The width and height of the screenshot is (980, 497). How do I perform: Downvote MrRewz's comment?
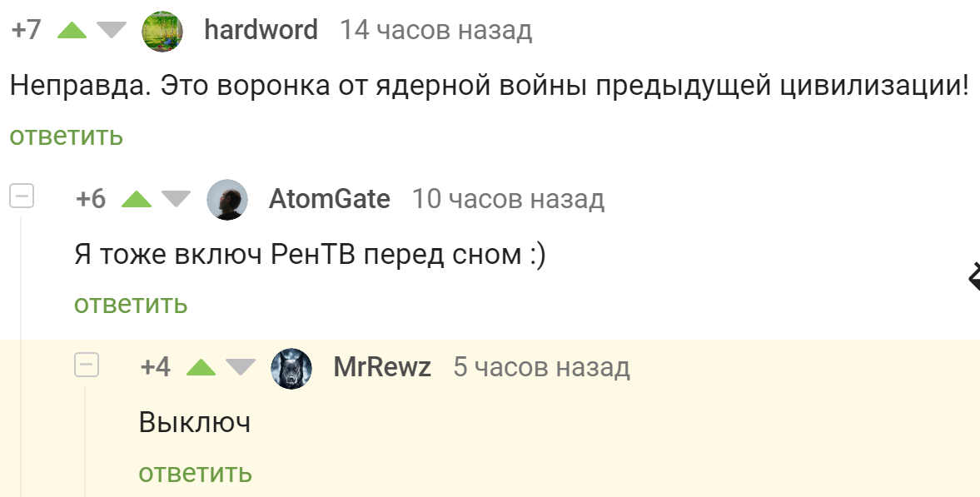(x=241, y=367)
